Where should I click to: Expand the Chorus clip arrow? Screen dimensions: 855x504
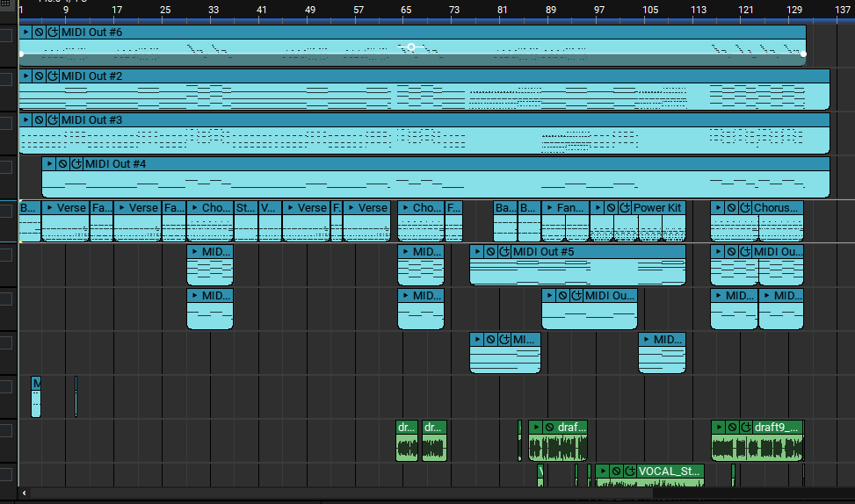(719, 207)
